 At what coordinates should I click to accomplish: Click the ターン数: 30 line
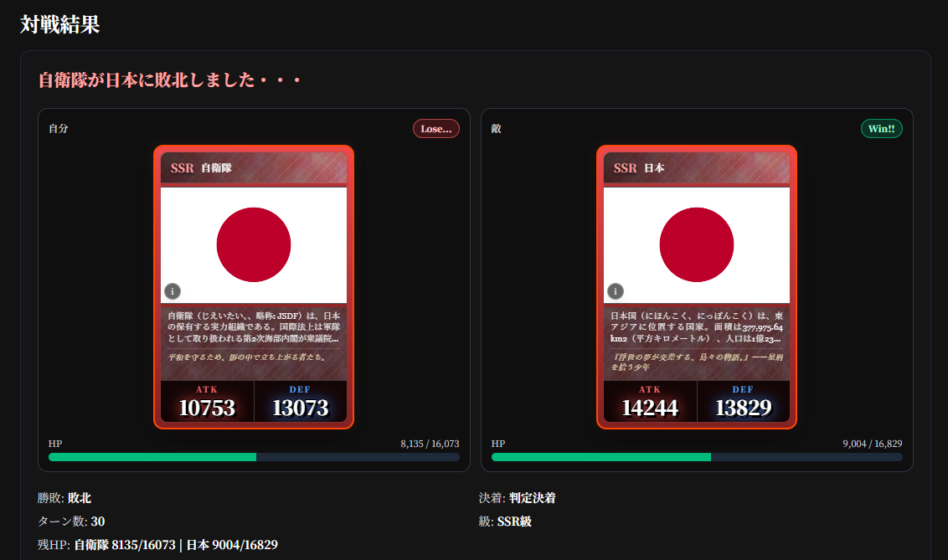[71, 521]
